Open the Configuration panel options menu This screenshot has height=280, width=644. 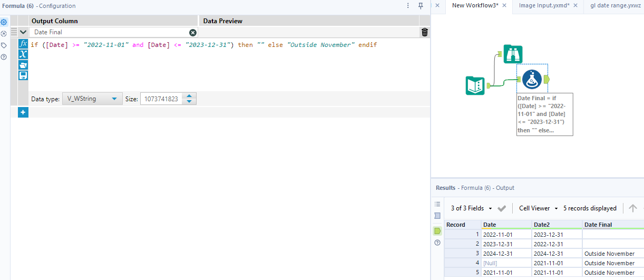pyautogui.click(x=408, y=6)
